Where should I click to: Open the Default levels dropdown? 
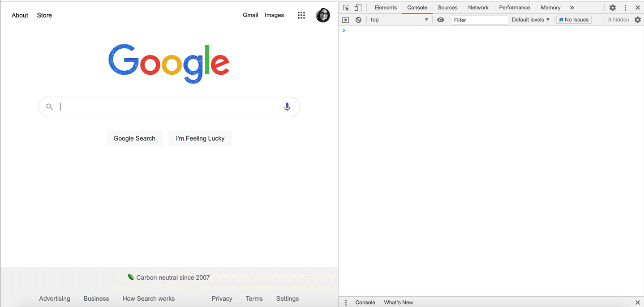[x=531, y=20]
